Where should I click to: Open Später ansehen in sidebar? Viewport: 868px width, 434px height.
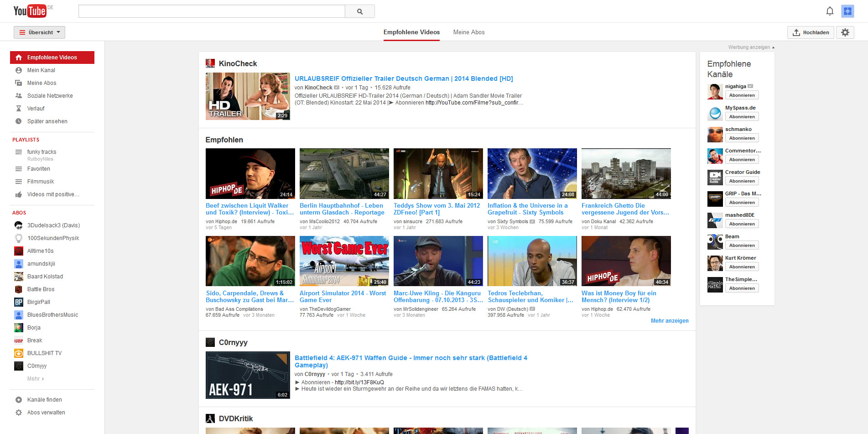(x=47, y=121)
